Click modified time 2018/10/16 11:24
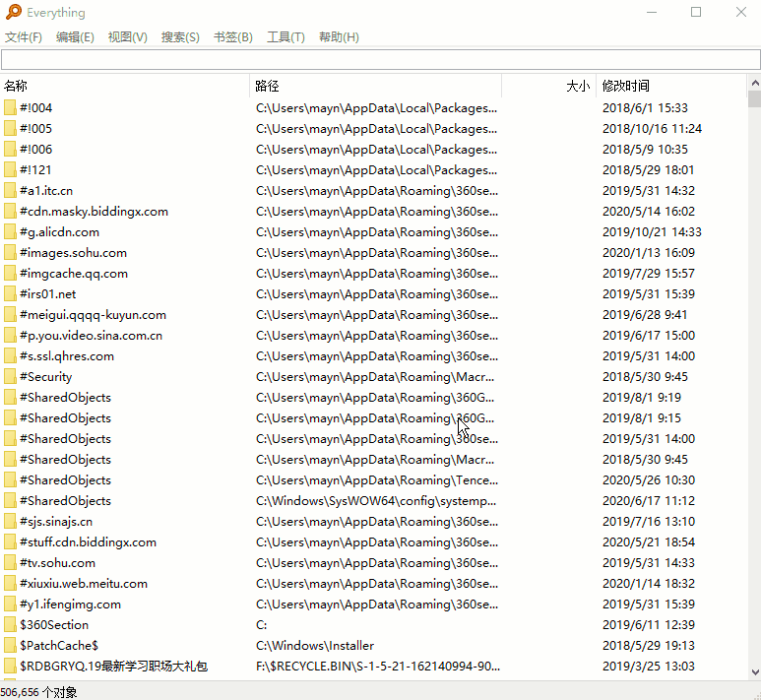The width and height of the screenshot is (761, 700). coord(652,129)
